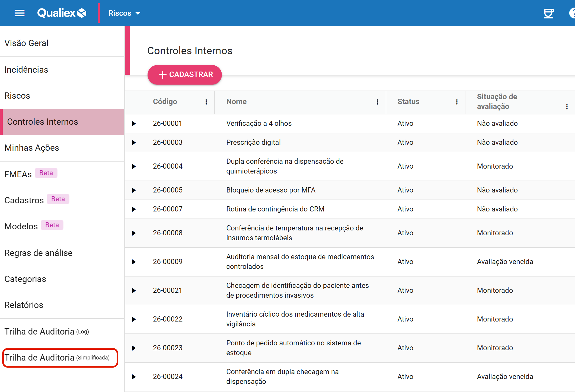Screen dimensions: 575x392
Task: Go to Visão Geral in sidebar
Action: click(x=62, y=43)
